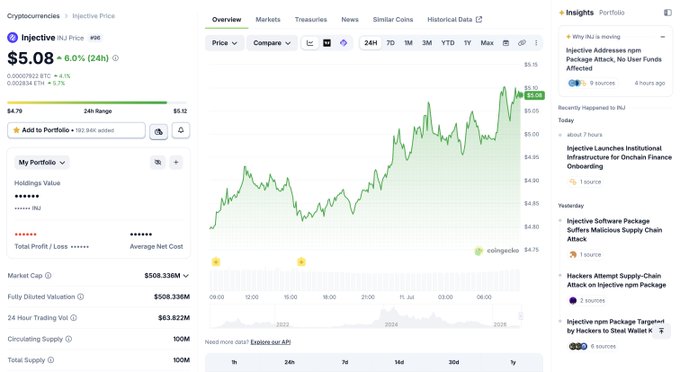The width and height of the screenshot is (680, 372).
Task: Click the Total Supply info icon
Action: click(x=51, y=360)
